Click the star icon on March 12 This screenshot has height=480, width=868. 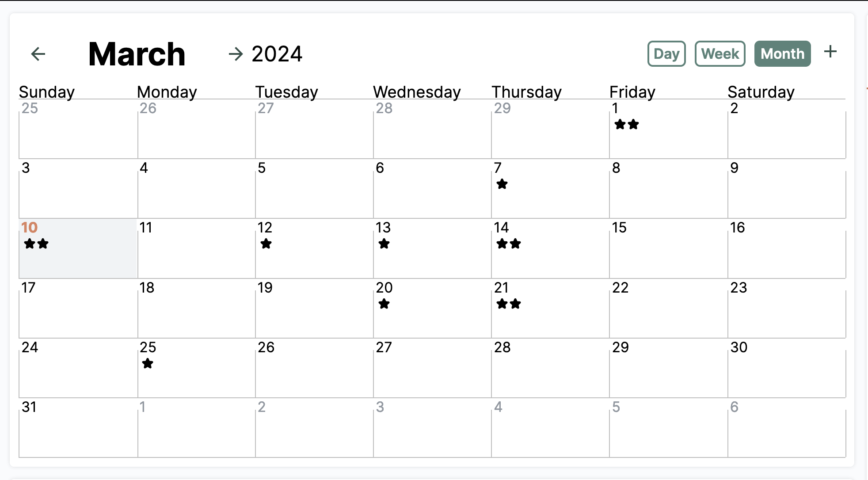click(x=266, y=244)
